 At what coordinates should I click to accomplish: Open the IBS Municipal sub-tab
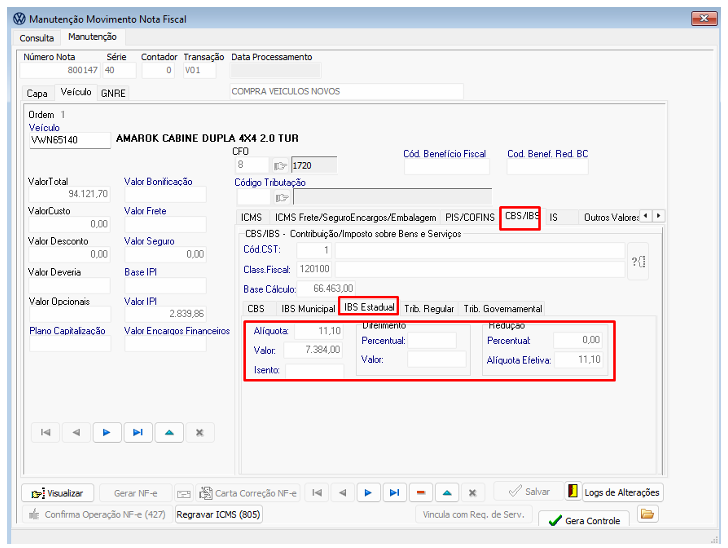click(x=307, y=309)
